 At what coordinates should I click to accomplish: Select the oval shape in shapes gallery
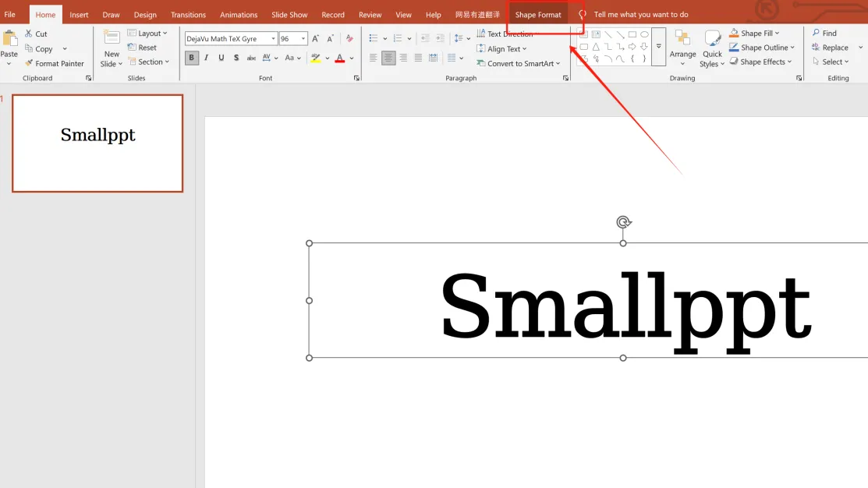point(644,34)
